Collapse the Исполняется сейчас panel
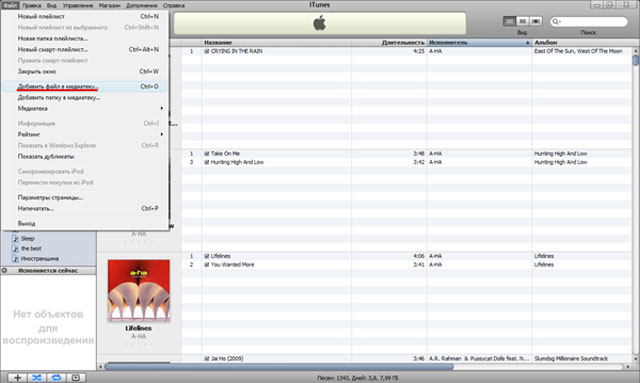Image resolution: width=640 pixels, height=383 pixels. [x=4, y=270]
